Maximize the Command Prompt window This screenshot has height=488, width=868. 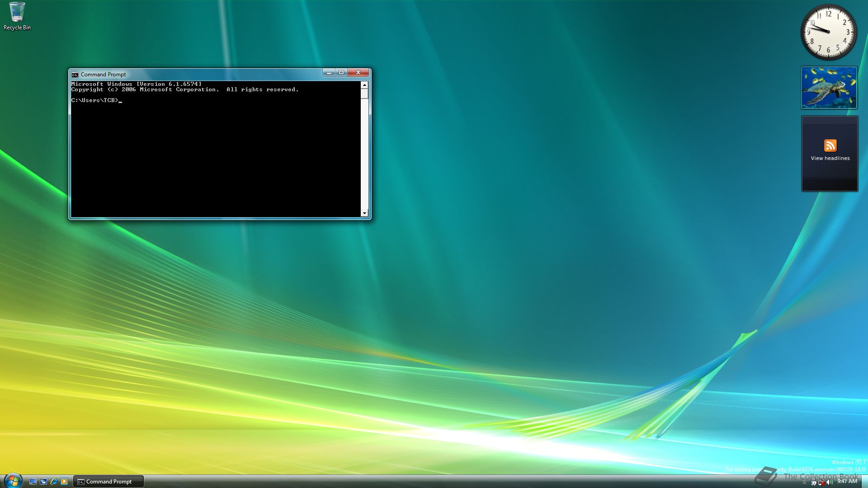tap(341, 72)
